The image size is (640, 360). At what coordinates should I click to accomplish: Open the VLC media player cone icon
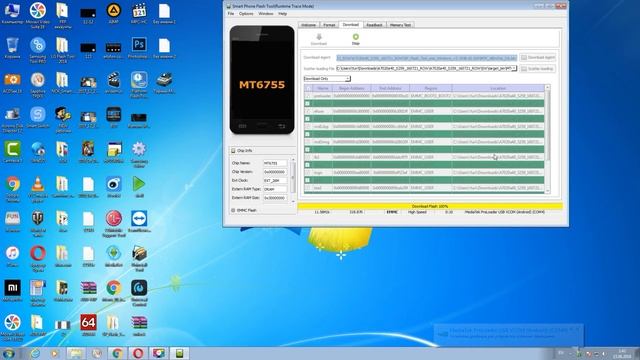38,184
